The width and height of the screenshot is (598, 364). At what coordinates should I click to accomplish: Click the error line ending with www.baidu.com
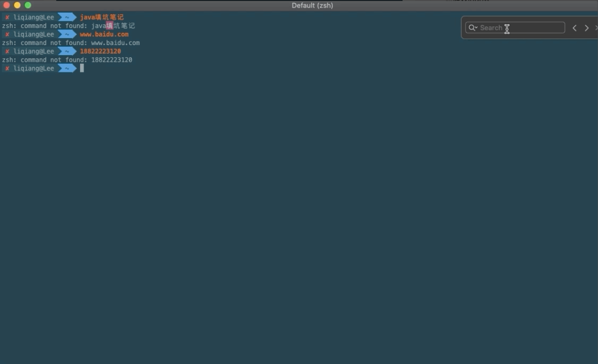71,43
